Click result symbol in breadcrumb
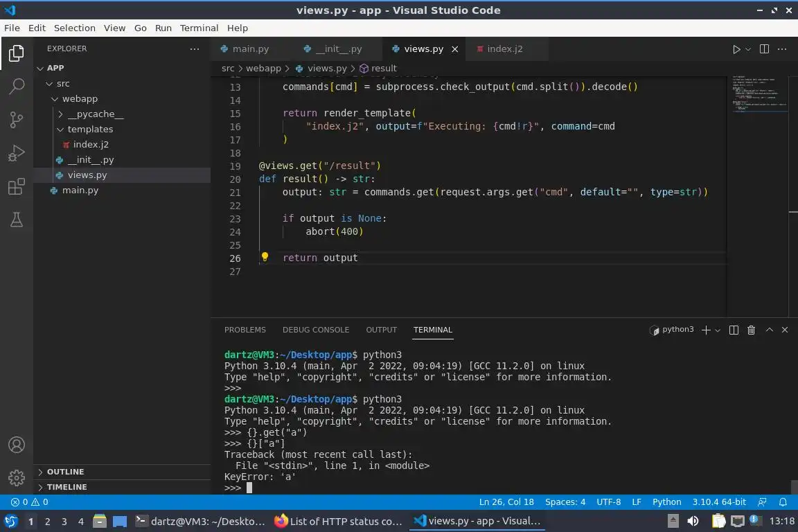 click(378, 68)
